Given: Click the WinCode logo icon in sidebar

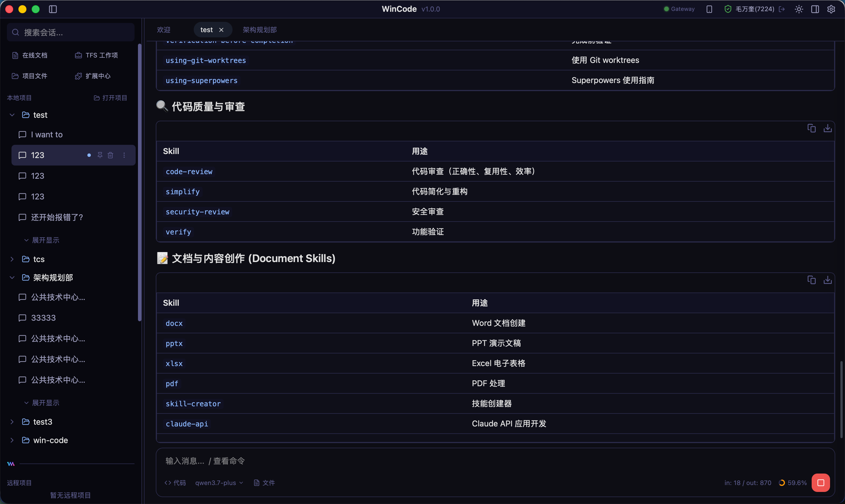Looking at the screenshot, I should click(x=11, y=463).
